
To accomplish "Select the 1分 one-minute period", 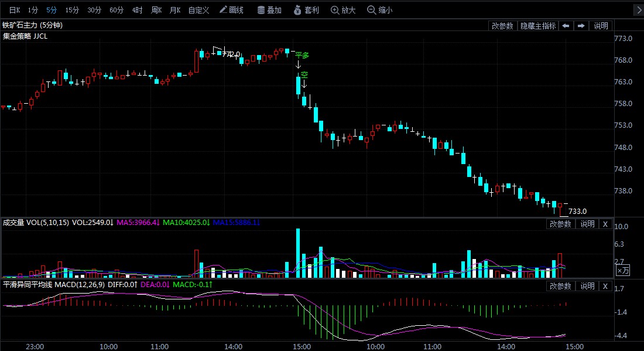I will coord(33,10).
